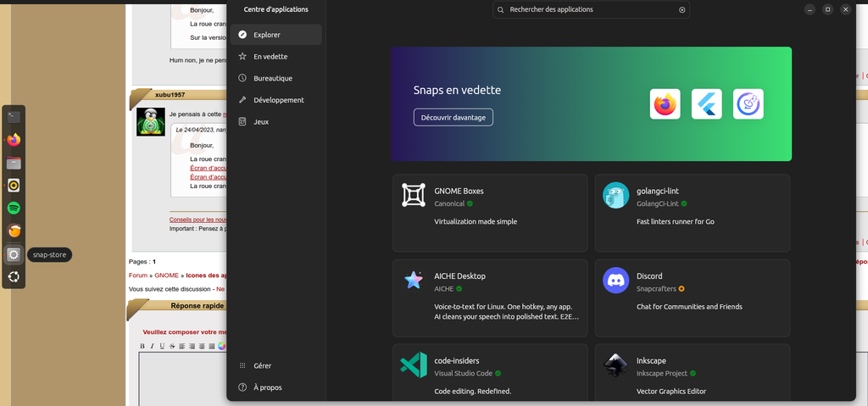
Task: Select En vedette sidebar item
Action: 275,57
